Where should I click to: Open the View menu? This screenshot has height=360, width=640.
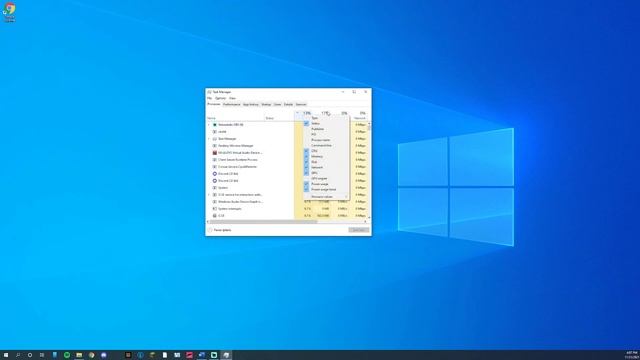point(232,98)
